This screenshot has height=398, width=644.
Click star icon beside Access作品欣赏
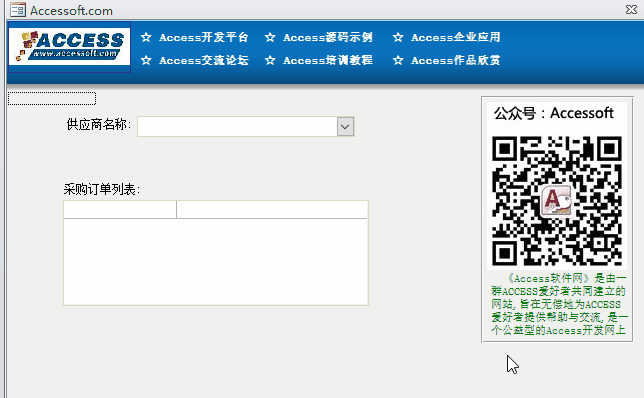tap(398, 60)
